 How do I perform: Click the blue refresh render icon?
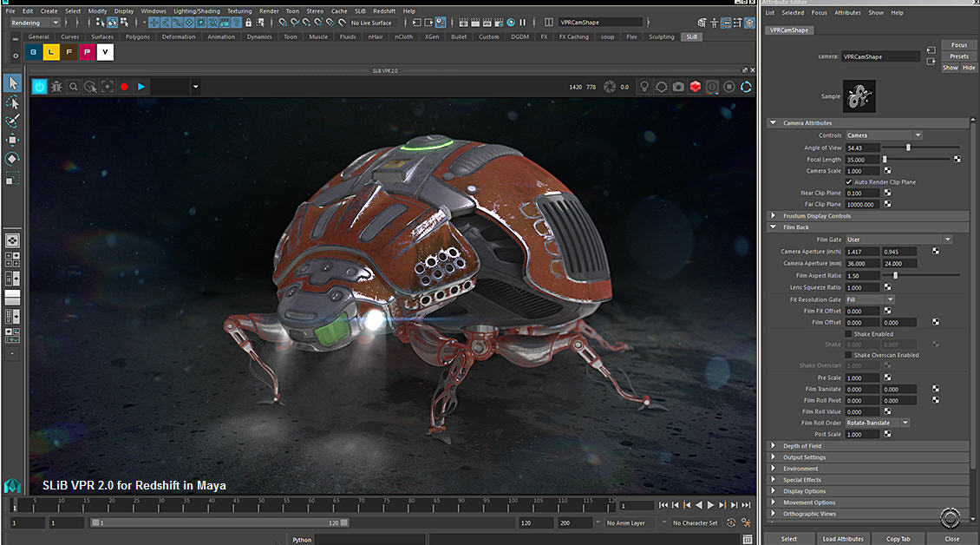click(746, 87)
